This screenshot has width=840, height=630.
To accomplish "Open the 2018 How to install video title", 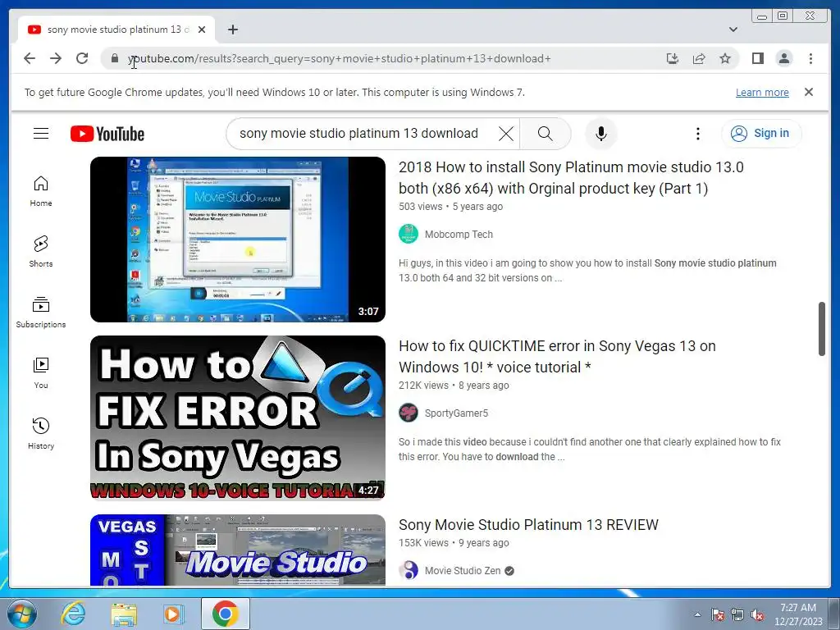I will [x=571, y=178].
